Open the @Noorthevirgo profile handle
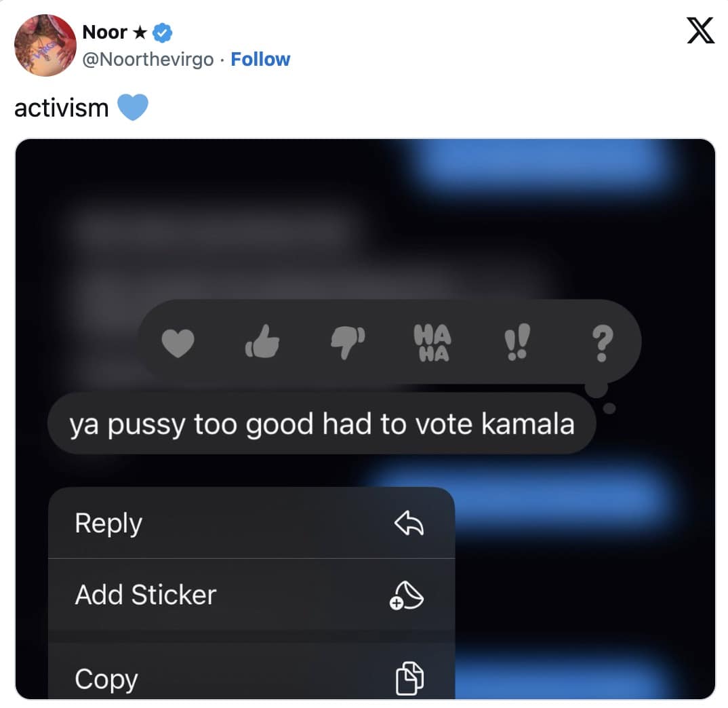Screen dimensions: 728x708 coord(148,60)
